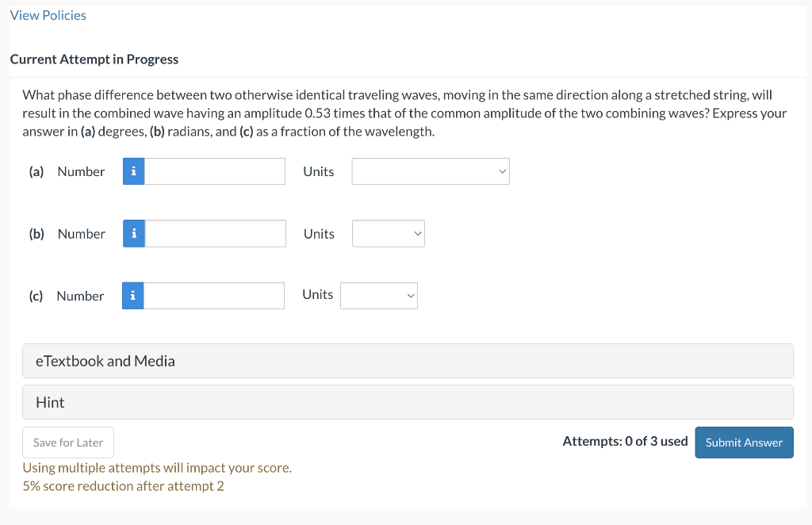Click the info icon for part (b)
This screenshot has width=812, height=525.
134,234
